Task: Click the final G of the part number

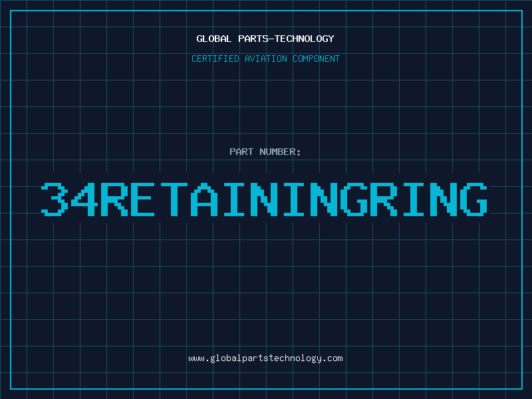Action: 475,198
